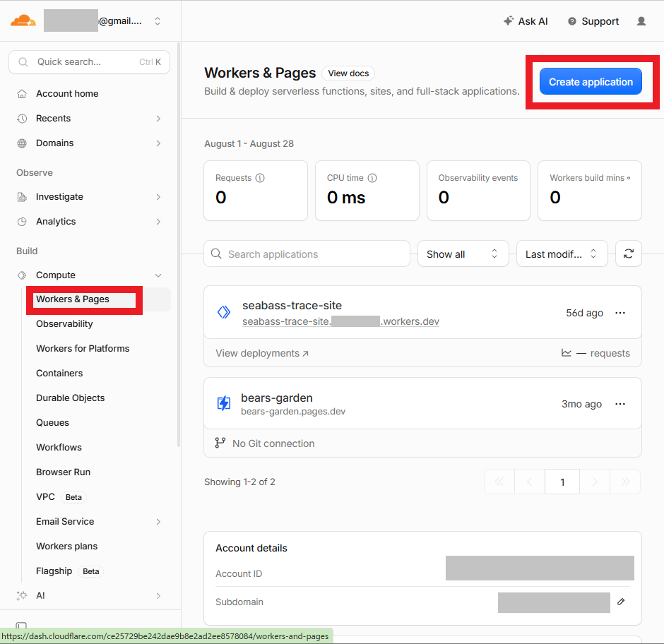Click the Domains globe icon
This screenshot has height=644, width=664.
coord(22,143)
